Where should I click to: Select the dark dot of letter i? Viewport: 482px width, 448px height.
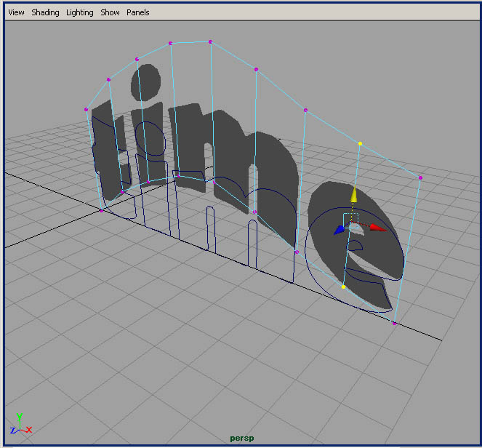point(145,82)
